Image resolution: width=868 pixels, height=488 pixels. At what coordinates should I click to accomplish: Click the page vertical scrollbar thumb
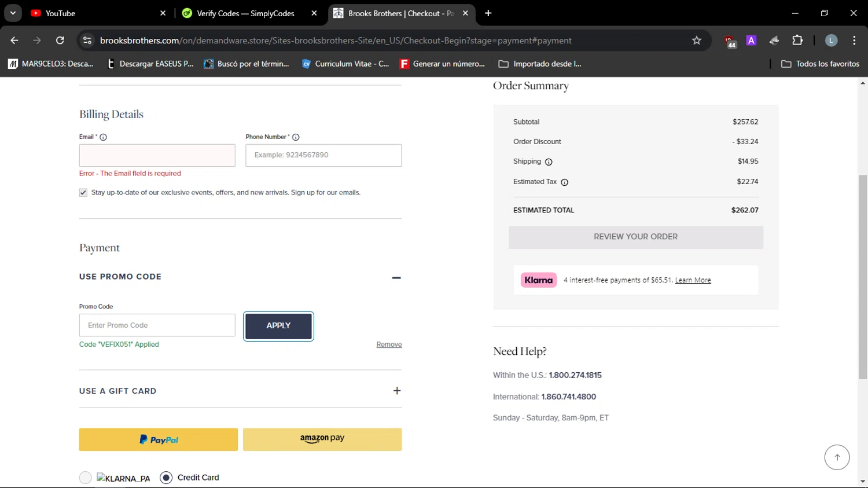(862, 277)
